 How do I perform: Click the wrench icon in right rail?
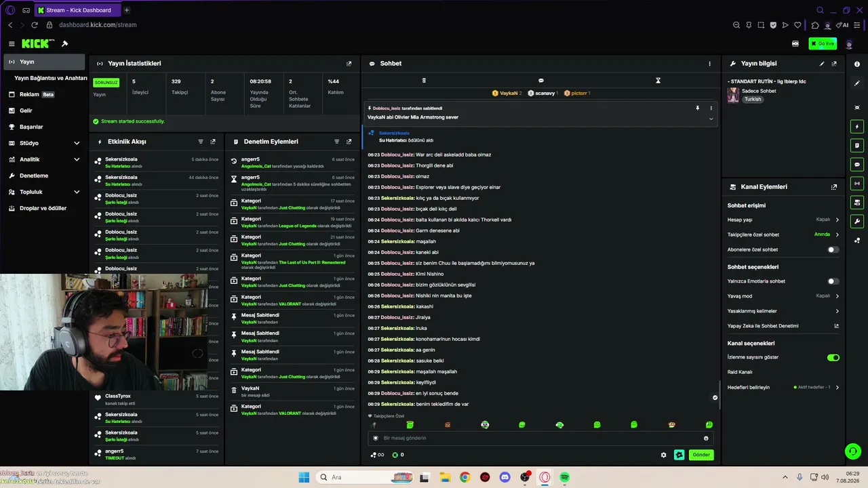(x=857, y=222)
